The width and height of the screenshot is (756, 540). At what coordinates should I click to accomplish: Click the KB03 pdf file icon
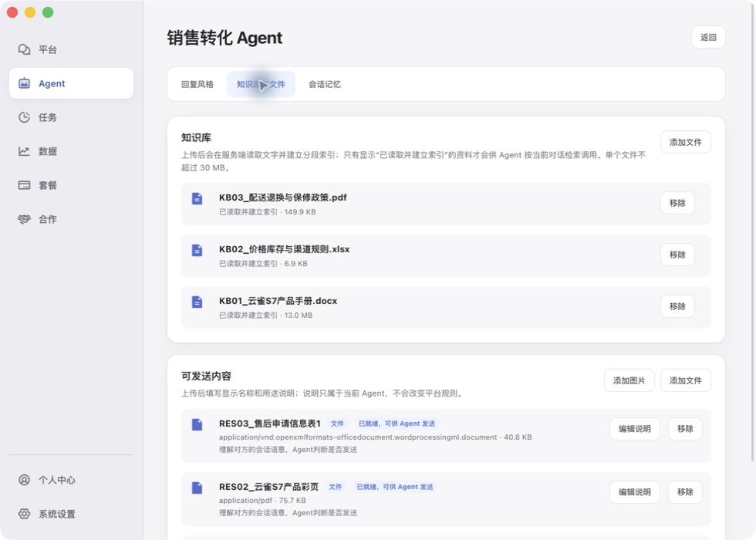pos(197,199)
